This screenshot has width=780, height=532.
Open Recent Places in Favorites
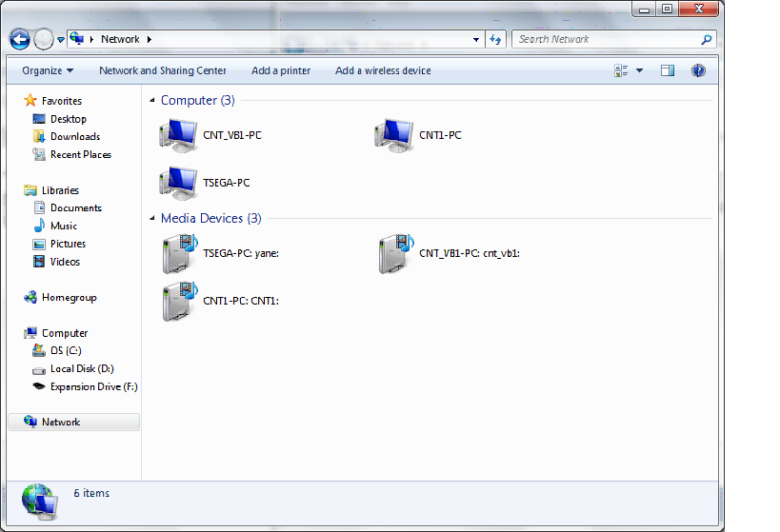81,154
